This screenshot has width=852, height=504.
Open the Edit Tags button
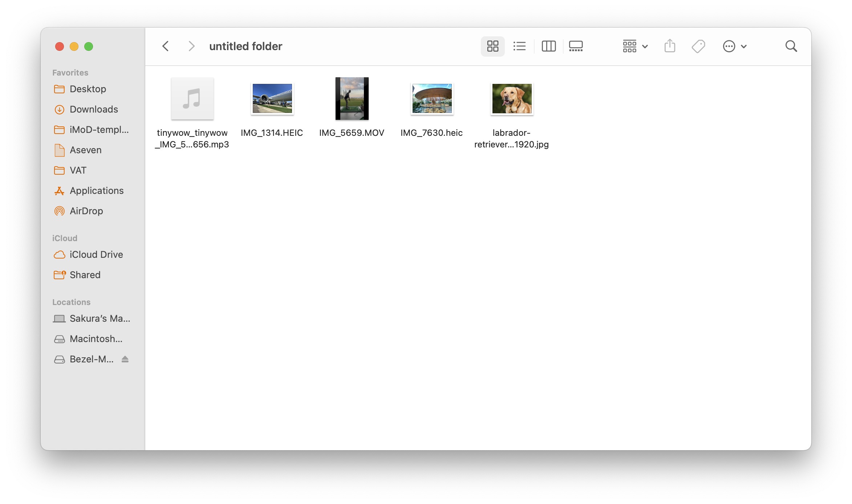click(698, 46)
